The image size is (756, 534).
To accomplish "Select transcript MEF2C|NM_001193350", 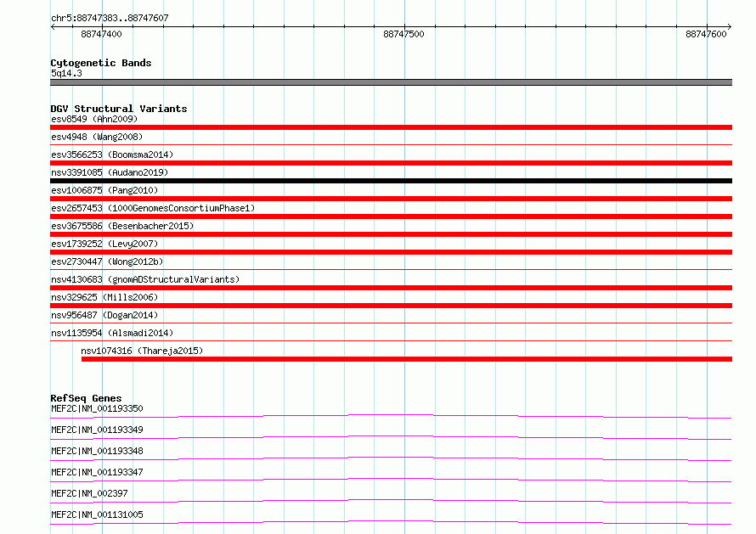I will (x=97, y=408).
